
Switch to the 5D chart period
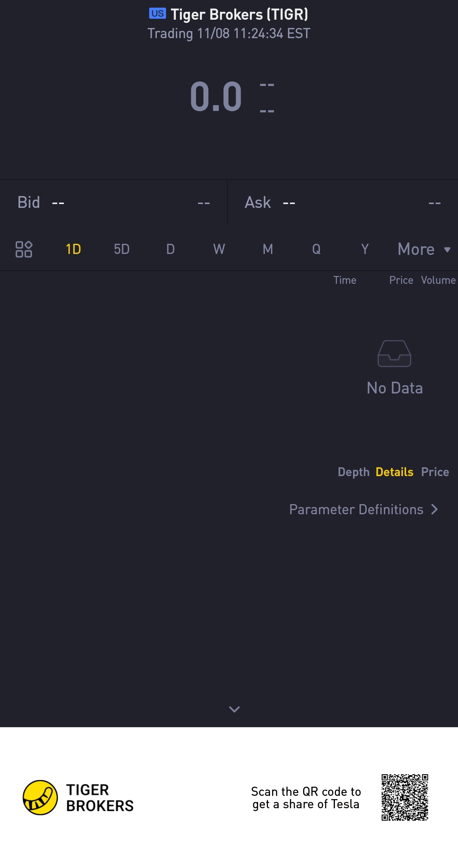tap(122, 249)
